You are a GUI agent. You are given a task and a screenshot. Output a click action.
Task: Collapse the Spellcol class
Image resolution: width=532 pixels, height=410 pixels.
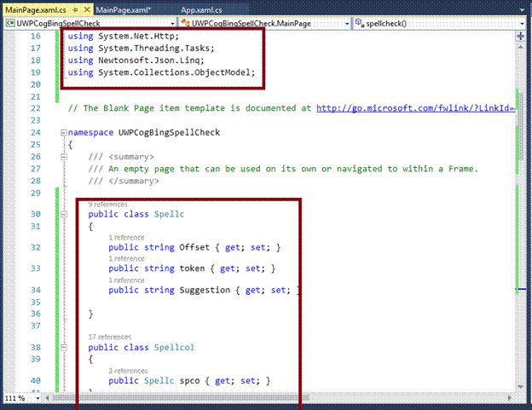[x=63, y=348]
